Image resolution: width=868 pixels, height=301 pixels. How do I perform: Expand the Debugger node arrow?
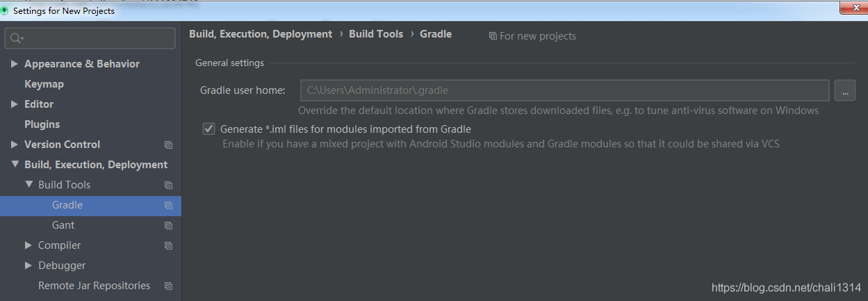pos(28,266)
